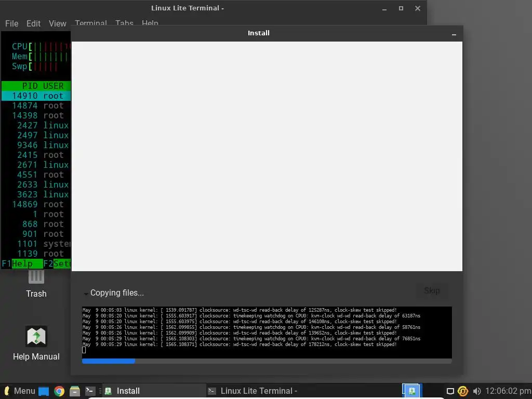Open Tabs menu in the terminal window
The image size is (532, 399).
pos(124,22)
